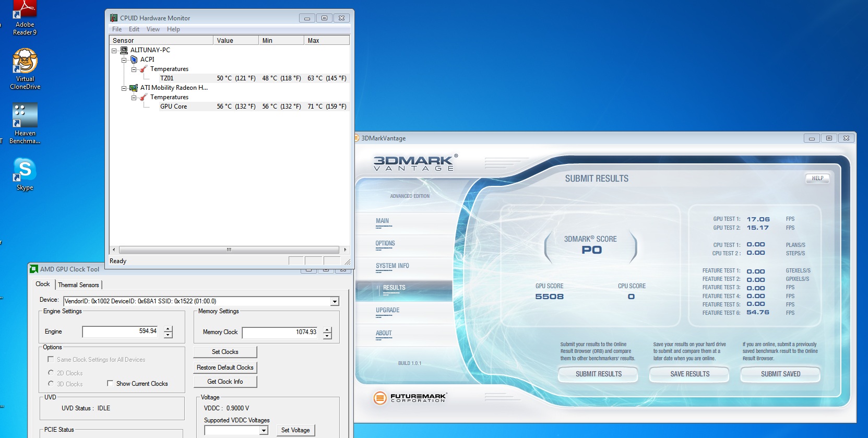Open Supported VDDC Voltages dropdown
Viewport: 868px width, 438px height.
(264, 430)
